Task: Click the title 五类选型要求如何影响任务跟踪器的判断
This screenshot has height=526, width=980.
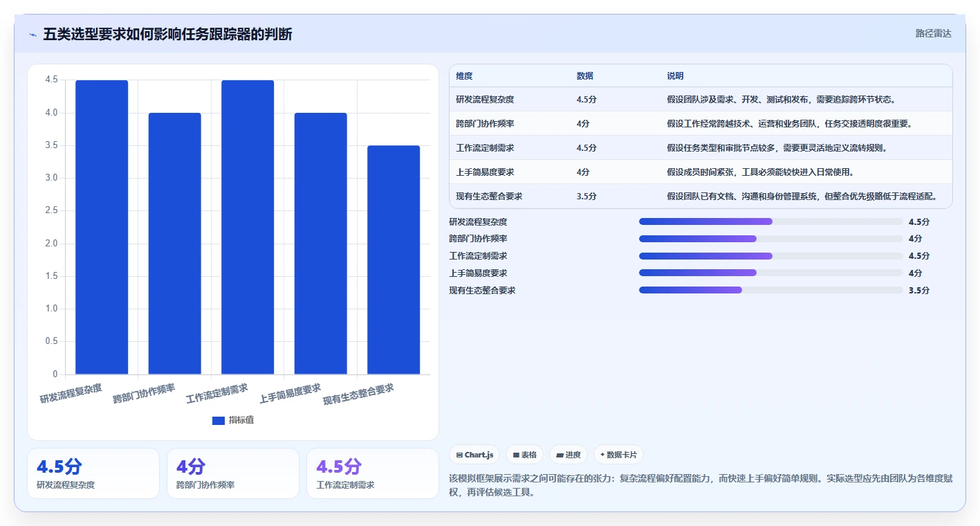Action: coord(167,34)
